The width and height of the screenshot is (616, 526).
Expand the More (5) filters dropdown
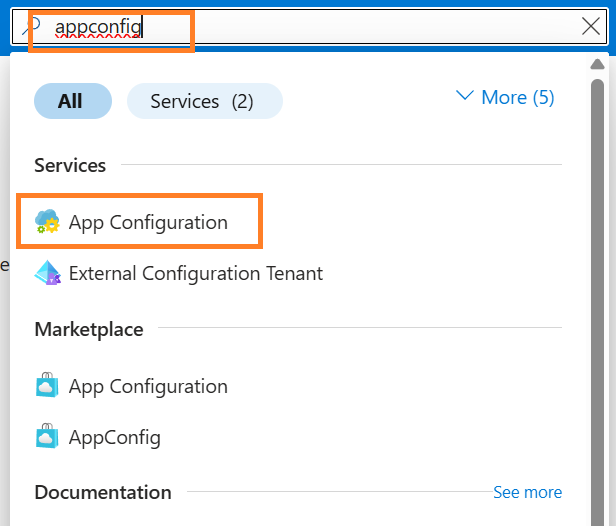pos(505,97)
